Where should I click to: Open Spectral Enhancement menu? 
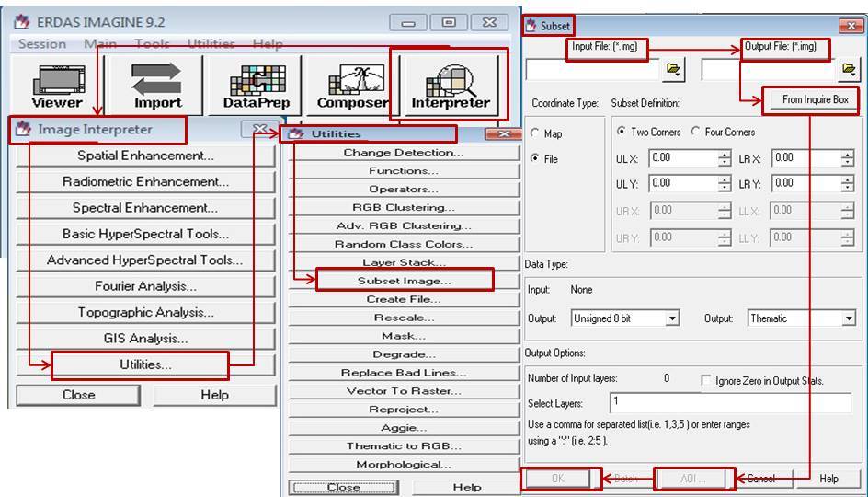click(145, 208)
